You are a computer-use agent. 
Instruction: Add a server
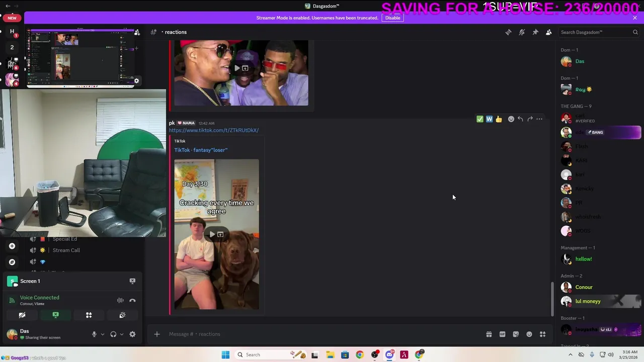(x=12, y=246)
